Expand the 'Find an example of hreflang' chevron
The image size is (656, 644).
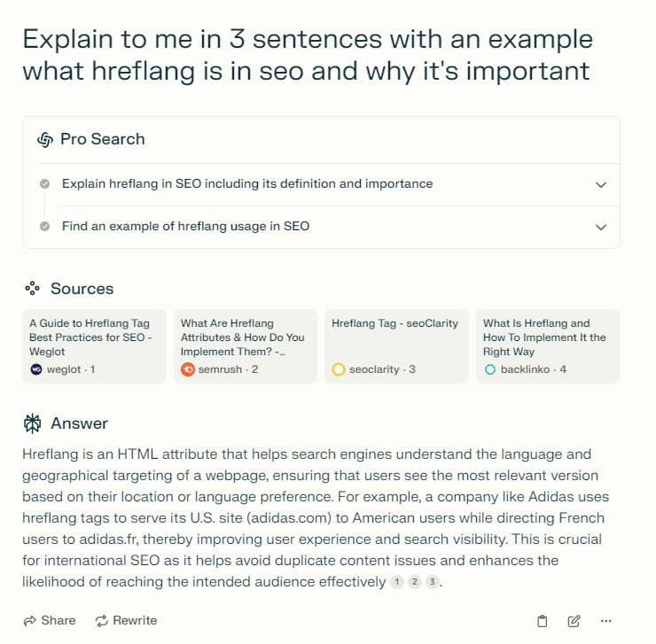click(x=601, y=228)
